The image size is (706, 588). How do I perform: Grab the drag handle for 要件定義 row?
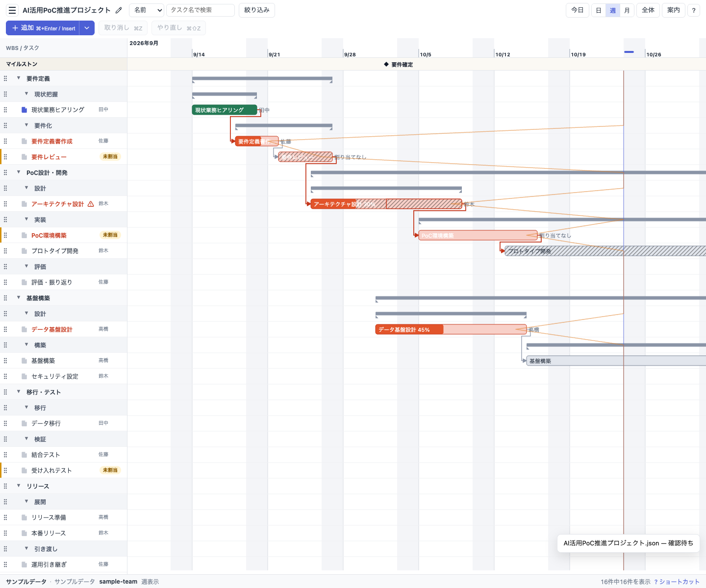5,78
